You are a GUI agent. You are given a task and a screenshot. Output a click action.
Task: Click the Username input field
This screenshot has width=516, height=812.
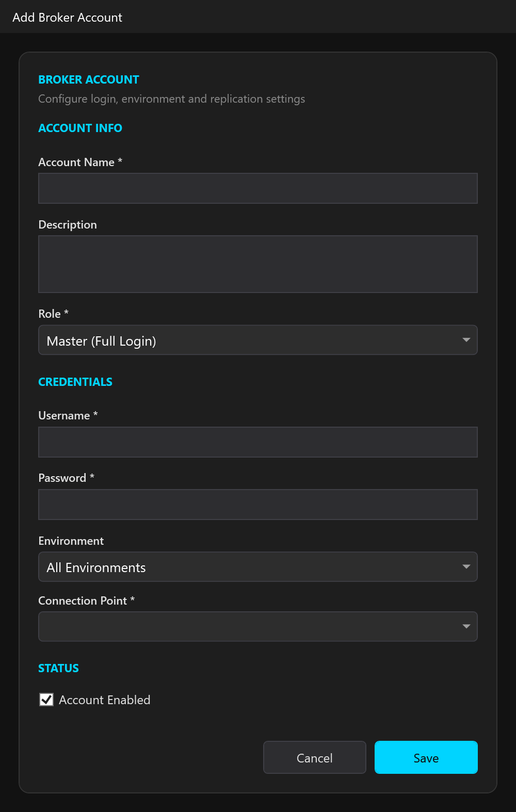(258, 442)
